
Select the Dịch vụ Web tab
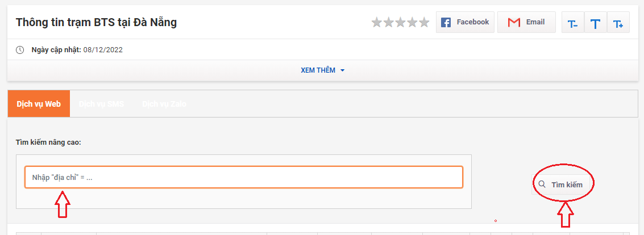(39, 104)
